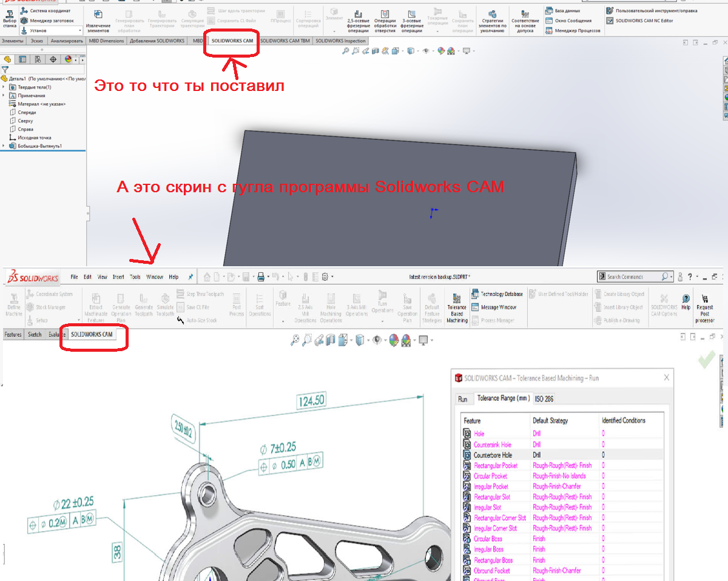Viewport: 728px width, 581px height.
Task: Open the File menu
Action: pyautogui.click(x=74, y=277)
